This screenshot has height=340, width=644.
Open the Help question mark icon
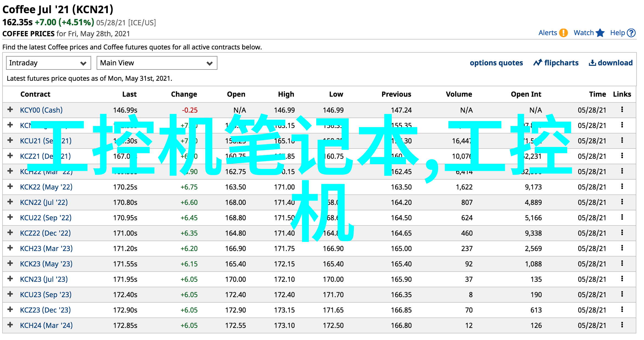(x=631, y=33)
